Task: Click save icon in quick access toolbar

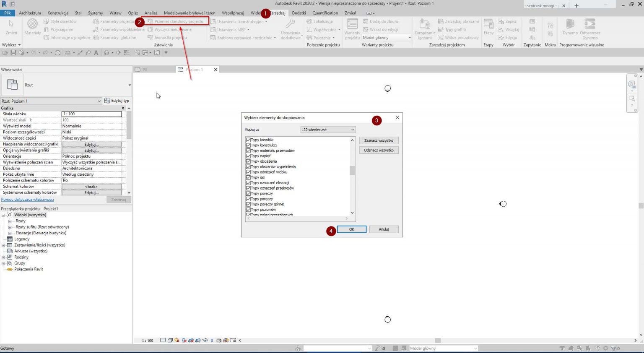Action: (x=13, y=53)
